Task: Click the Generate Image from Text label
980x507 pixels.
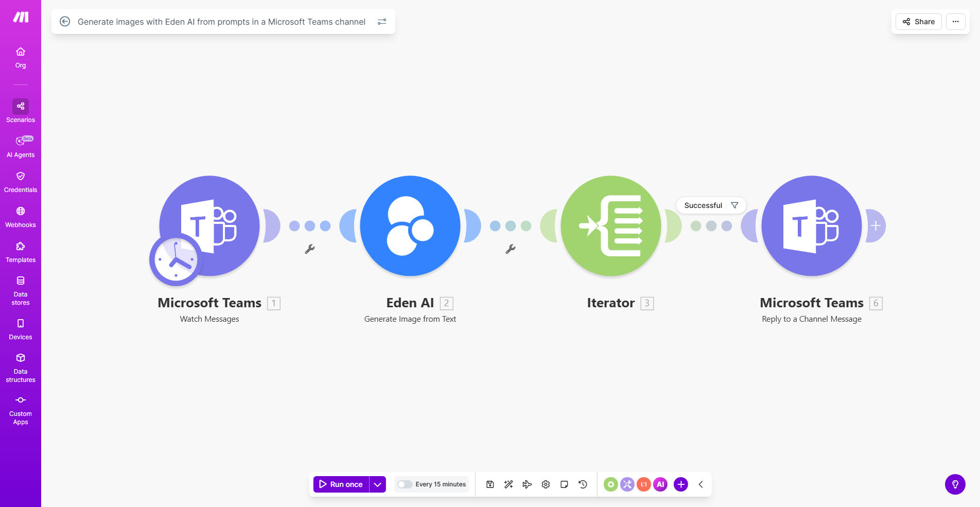Action: [x=410, y=319]
